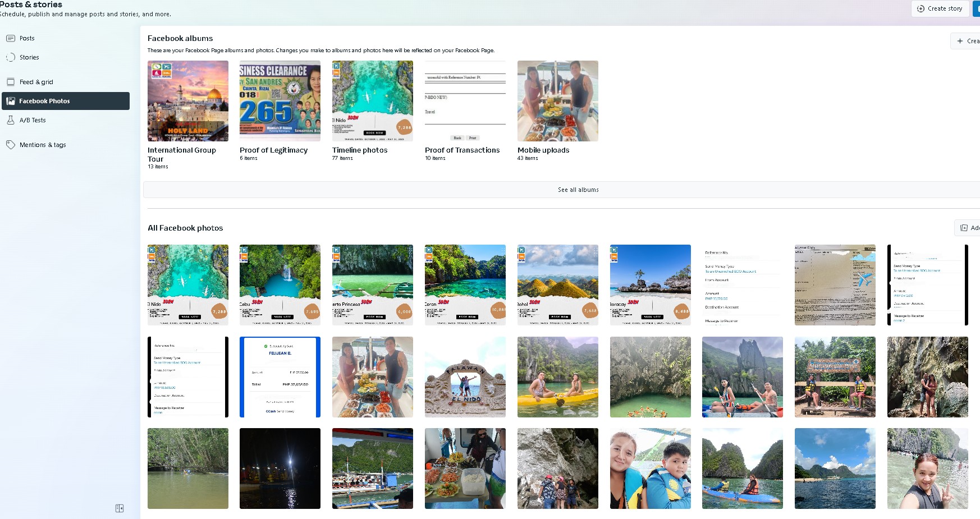Open the Palawan El Nido sign photo

pos(465,377)
